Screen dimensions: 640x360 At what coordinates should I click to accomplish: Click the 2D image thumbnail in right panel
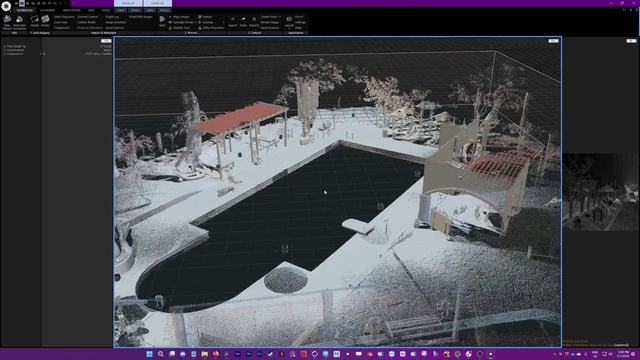601,192
